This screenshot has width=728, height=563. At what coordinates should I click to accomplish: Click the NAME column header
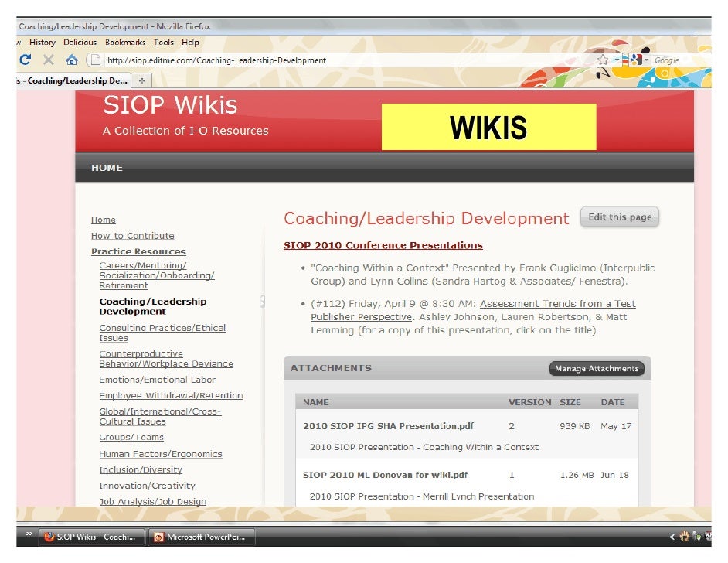pyautogui.click(x=316, y=402)
